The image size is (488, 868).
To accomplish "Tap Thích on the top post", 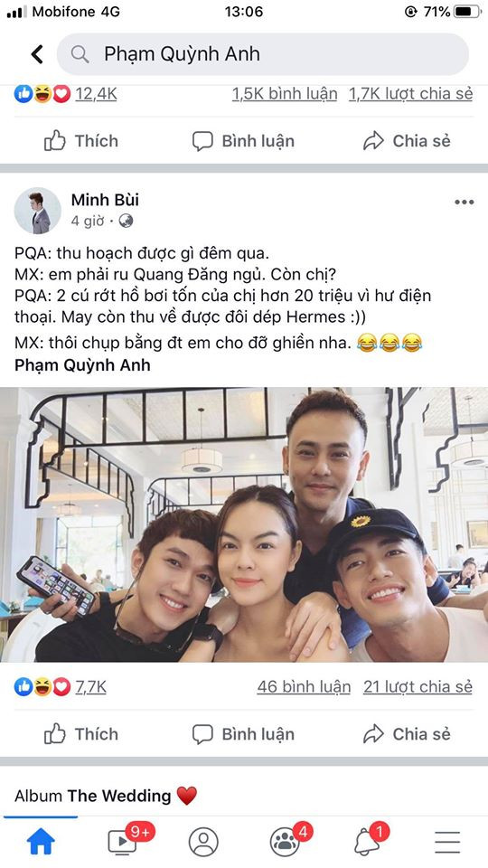I will click(x=80, y=141).
